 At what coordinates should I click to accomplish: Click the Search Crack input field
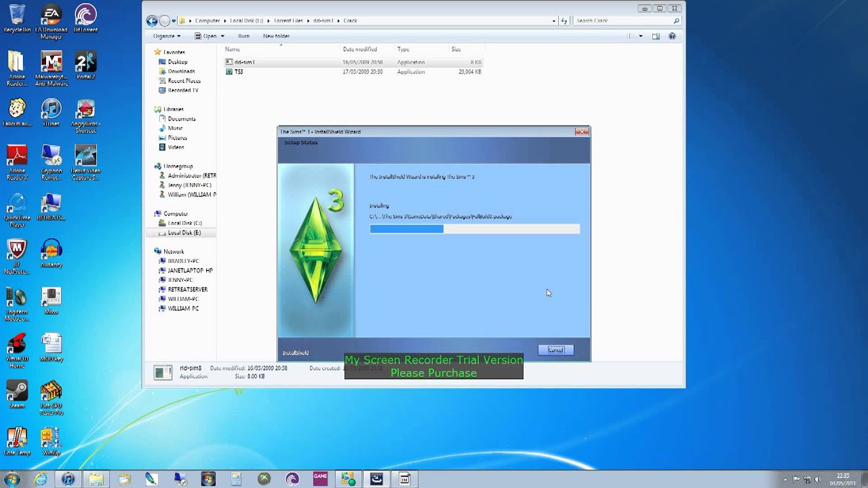point(627,21)
